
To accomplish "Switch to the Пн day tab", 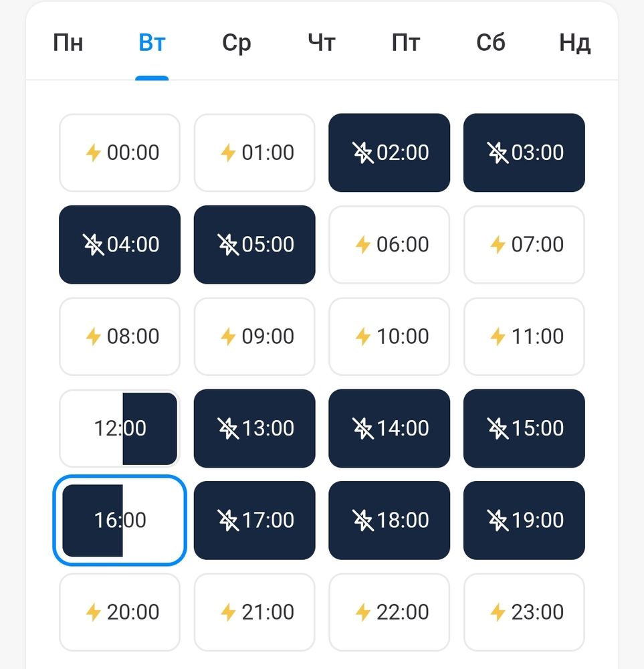I will 68,44.
